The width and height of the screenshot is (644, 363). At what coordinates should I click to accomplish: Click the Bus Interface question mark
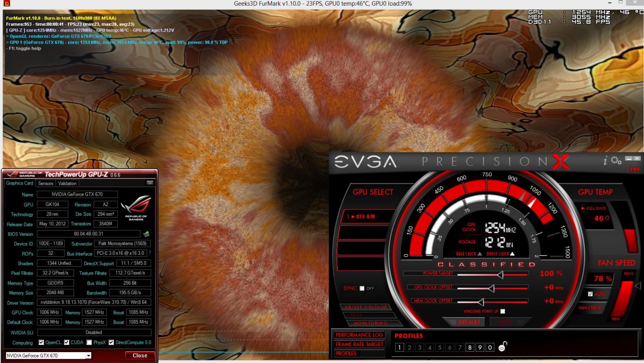click(x=150, y=253)
